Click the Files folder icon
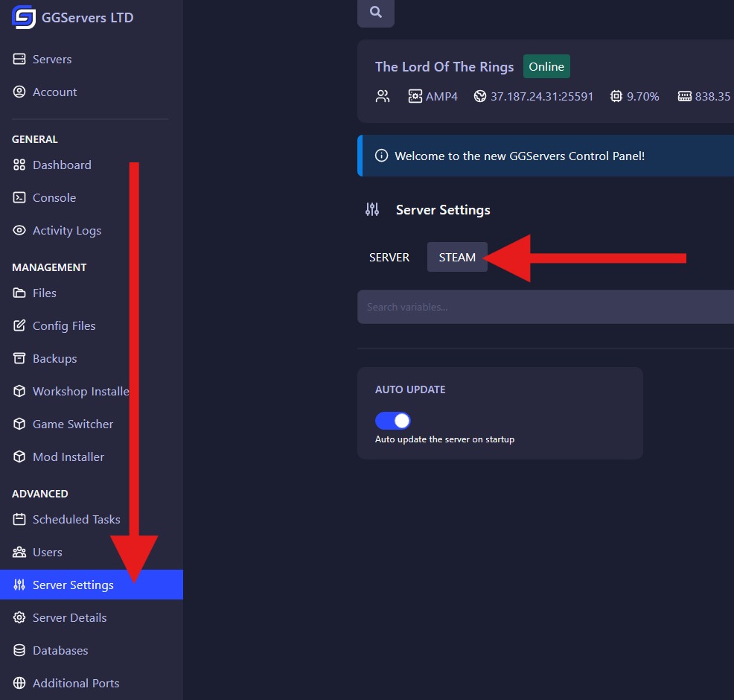 tap(19, 293)
